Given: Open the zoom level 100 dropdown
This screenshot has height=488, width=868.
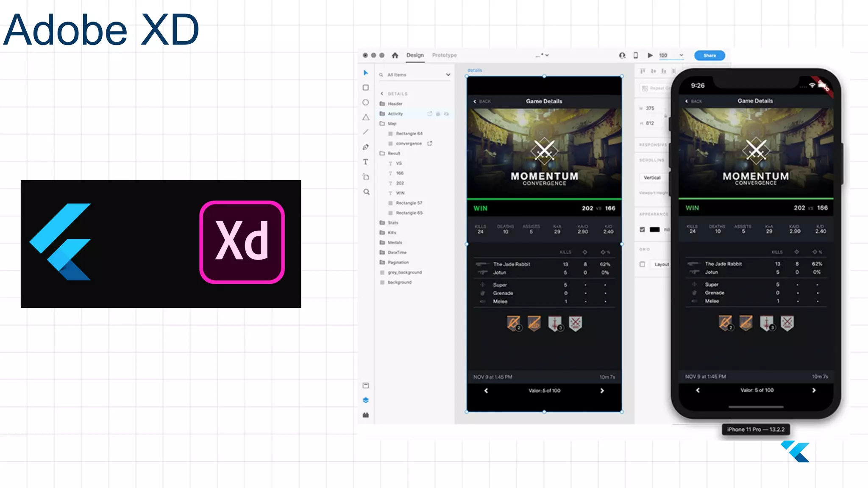Looking at the screenshot, I should [x=682, y=55].
